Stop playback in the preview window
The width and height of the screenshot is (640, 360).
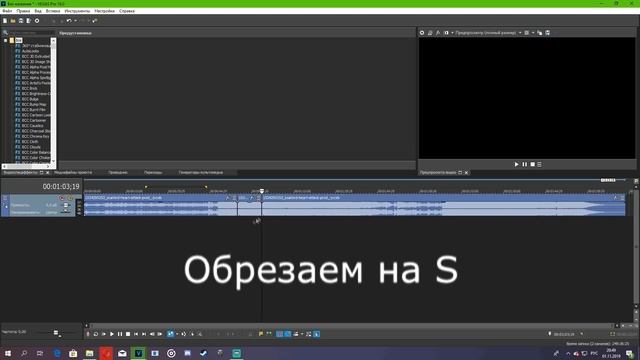pyautogui.click(x=532, y=164)
